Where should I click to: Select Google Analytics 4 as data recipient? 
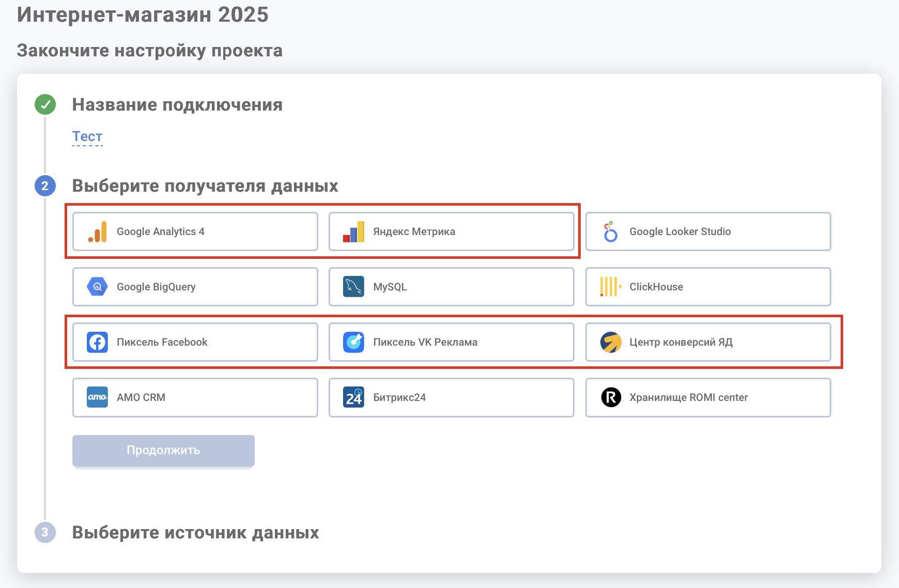195,231
